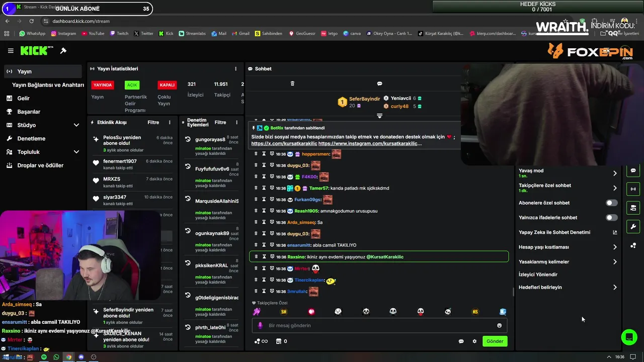This screenshot has width=644, height=362.
Task: Click the green Gönder button
Action: [495, 341]
